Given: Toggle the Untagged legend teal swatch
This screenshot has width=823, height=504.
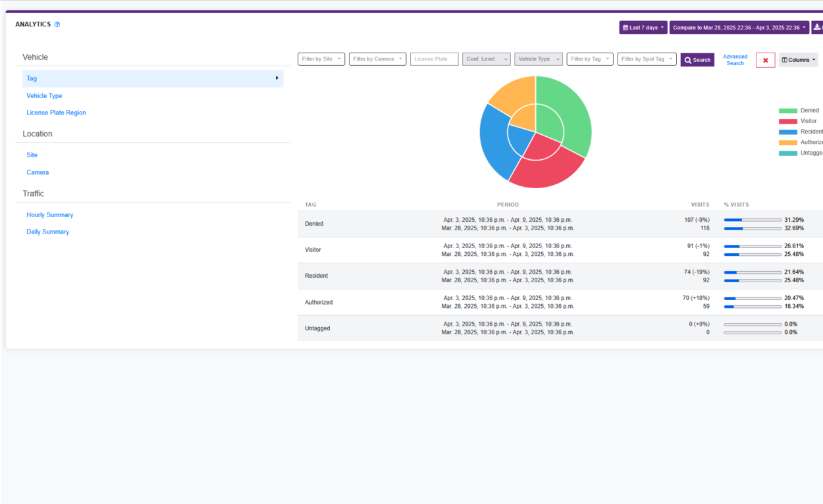Looking at the screenshot, I should [x=787, y=153].
